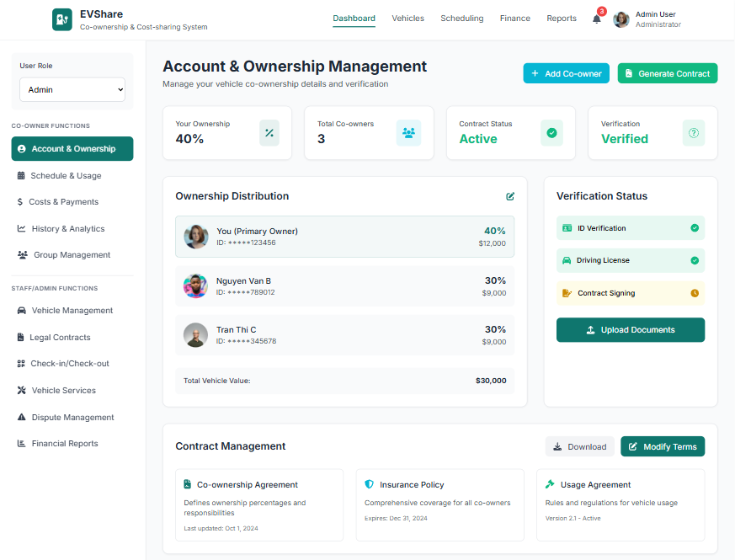Click the clock icon beside Contract Signing
The width and height of the screenshot is (735, 560).
pos(695,293)
